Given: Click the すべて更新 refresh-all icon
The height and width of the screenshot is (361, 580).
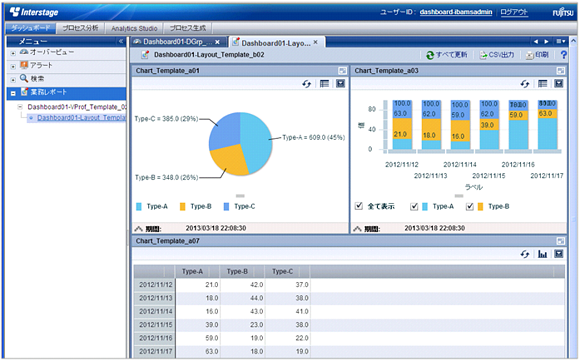Looking at the screenshot, I should click(430, 55).
